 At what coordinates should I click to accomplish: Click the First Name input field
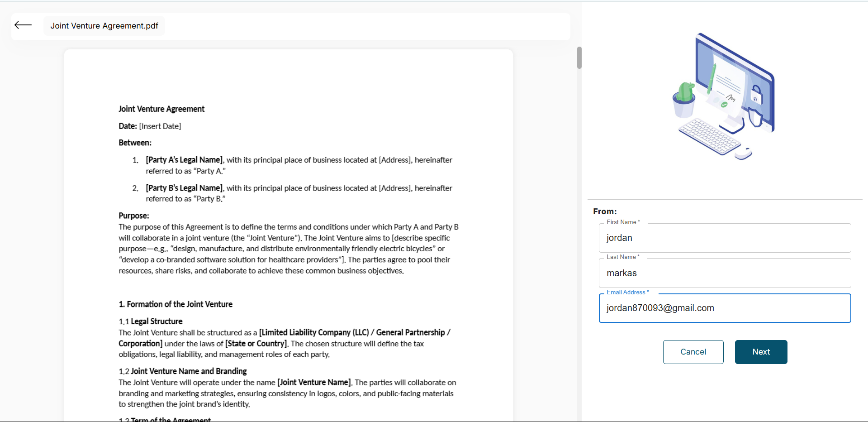coord(725,238)
